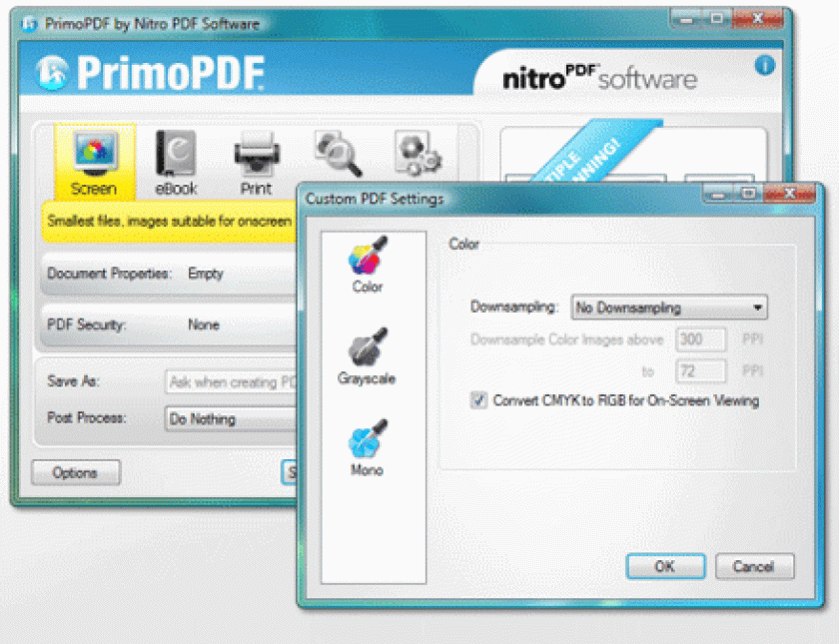Click the Document Properties row
839x644 pixels.
169,274
